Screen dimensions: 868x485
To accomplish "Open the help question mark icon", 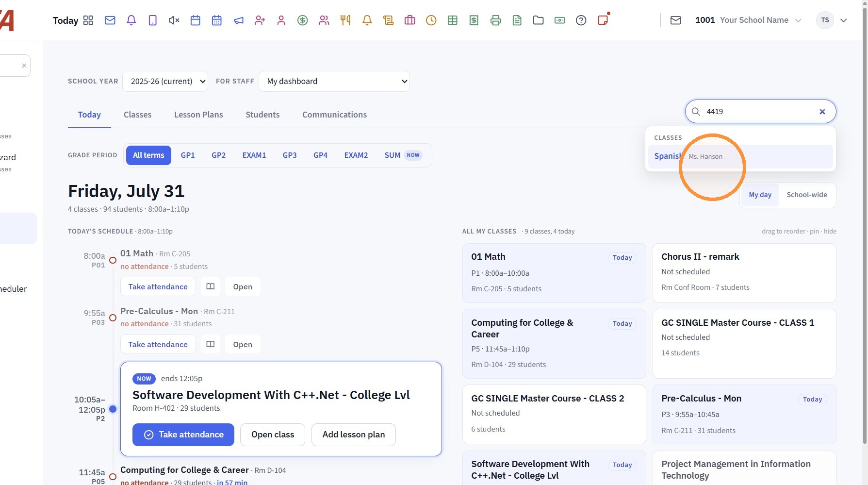I will [581, 20].
